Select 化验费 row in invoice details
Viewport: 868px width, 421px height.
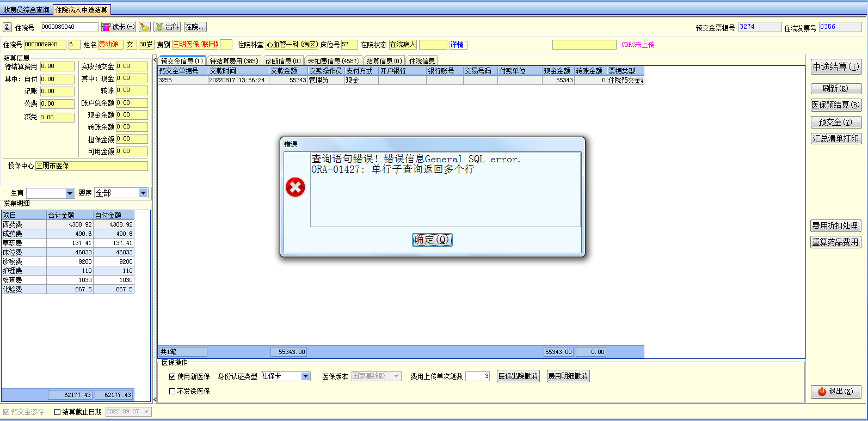coord(67,289)
